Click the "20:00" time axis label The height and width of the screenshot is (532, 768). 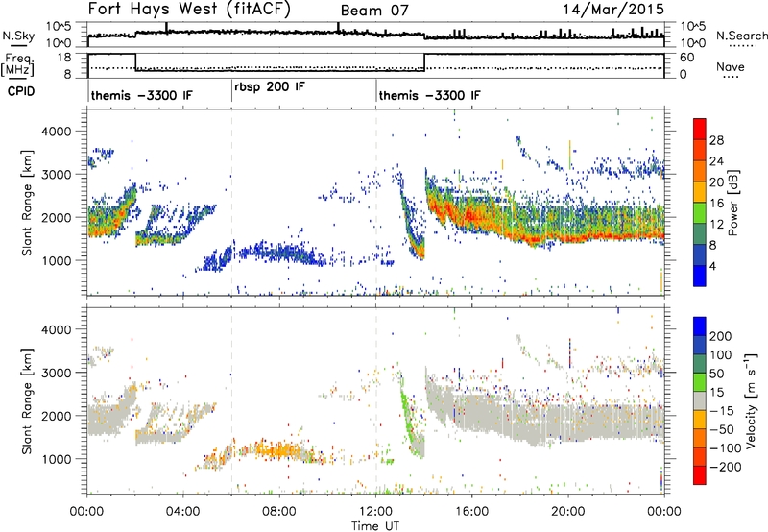coord(567,512)
